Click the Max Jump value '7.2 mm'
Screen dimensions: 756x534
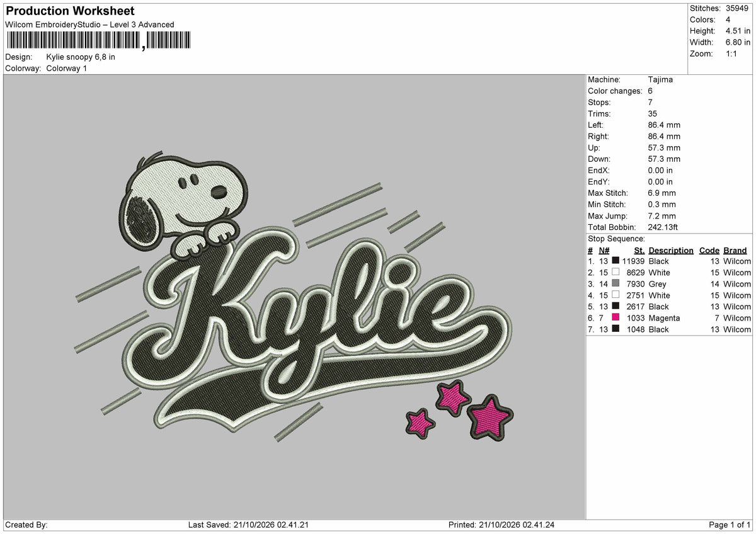click(661, 215)
